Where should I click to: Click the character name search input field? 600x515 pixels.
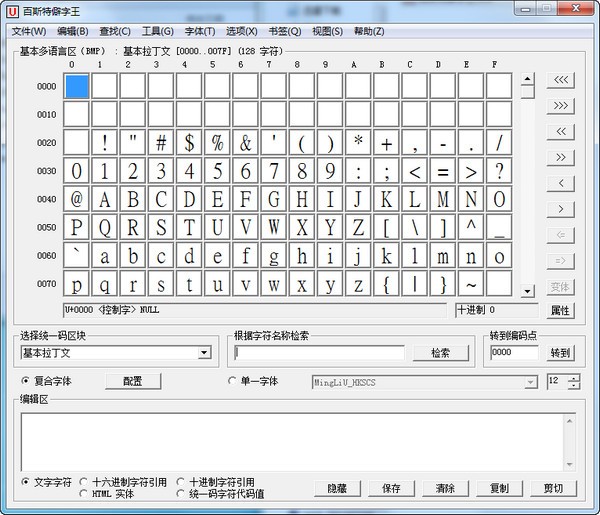[319, 352]
